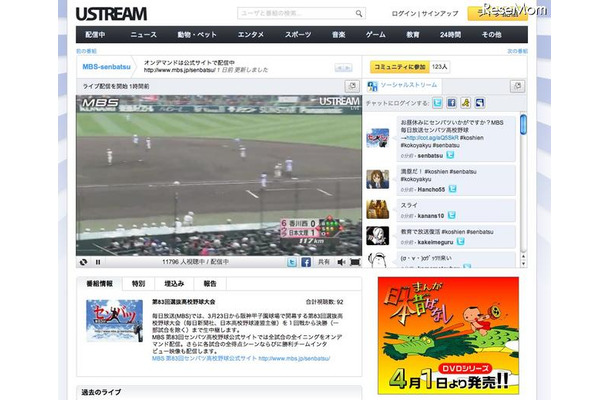Click the senbatsu user avatar

click(377, 138)
